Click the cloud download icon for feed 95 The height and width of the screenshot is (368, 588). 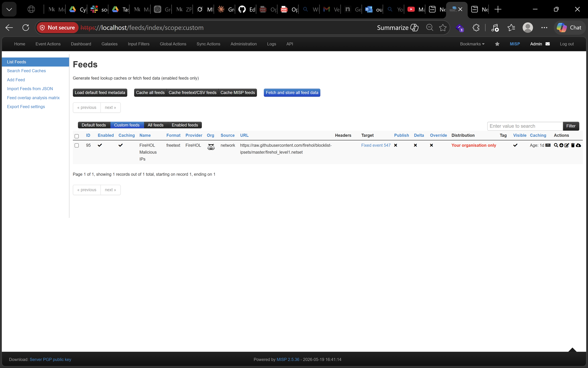point(578,145)
